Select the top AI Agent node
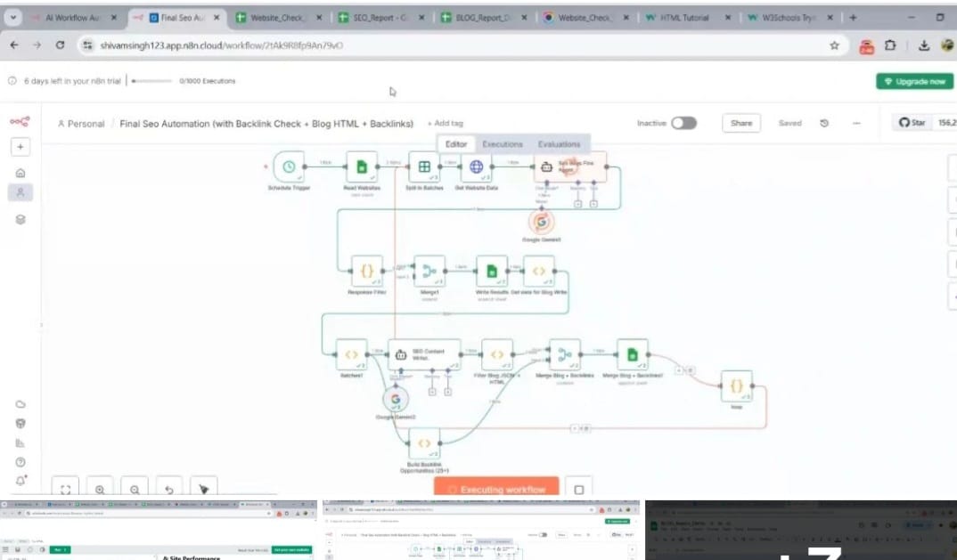 [570, 166]
